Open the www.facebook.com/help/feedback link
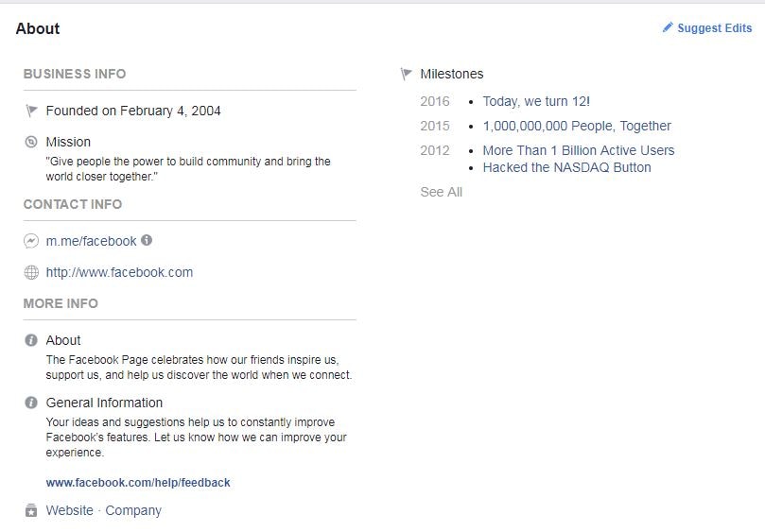Image resolution: width=765 pixels, height=532 pixels. point(138,482)
